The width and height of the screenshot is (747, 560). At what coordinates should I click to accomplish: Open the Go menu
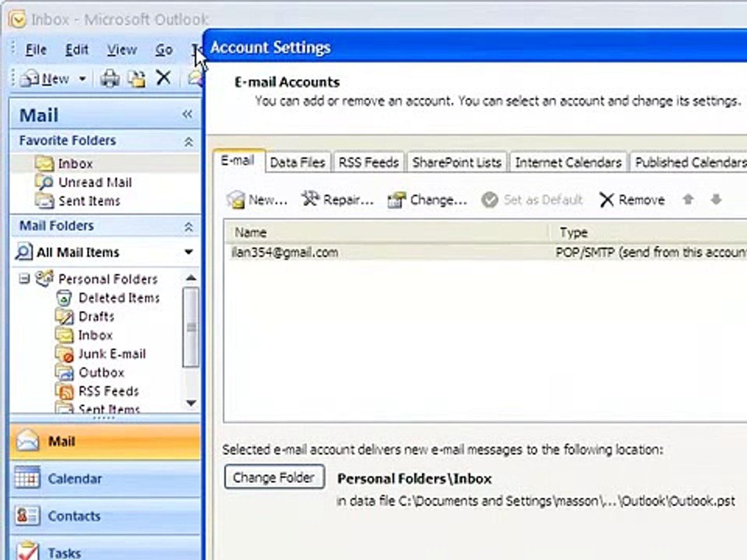[164, 50]
